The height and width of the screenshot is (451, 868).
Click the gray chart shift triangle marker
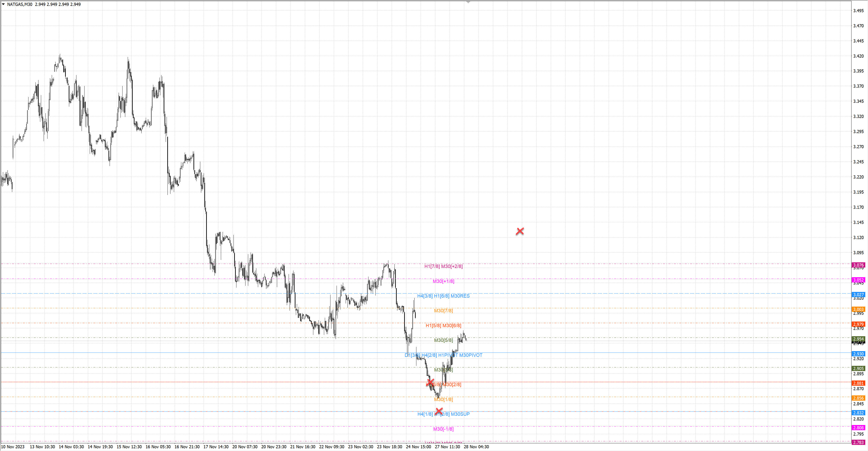(x=468, y=2)
